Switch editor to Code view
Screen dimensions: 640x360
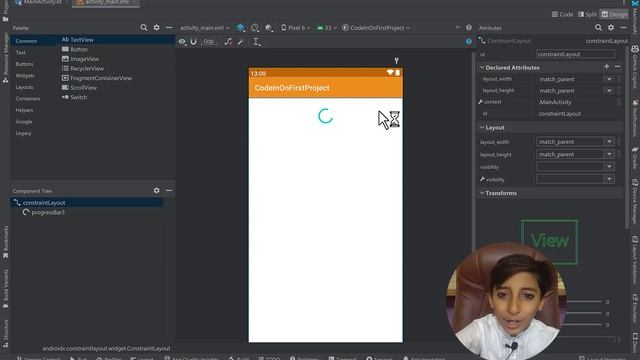[562, 14]
